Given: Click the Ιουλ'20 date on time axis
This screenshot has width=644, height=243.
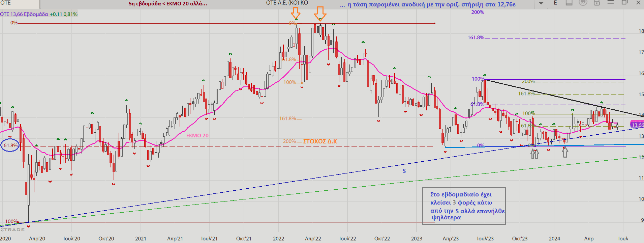Looking at the screenshot, I should 72,239.
